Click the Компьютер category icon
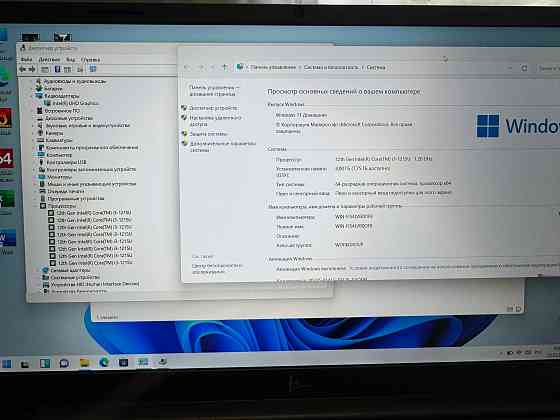The height and width of the screenshot is (420, 560). click(41, 155)
